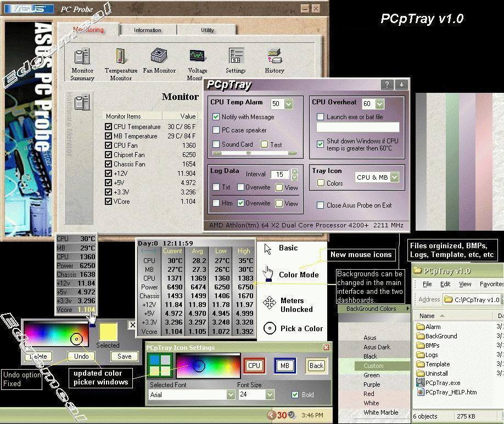
Task: Open File menu in explorer window
Action: (427, 284)
